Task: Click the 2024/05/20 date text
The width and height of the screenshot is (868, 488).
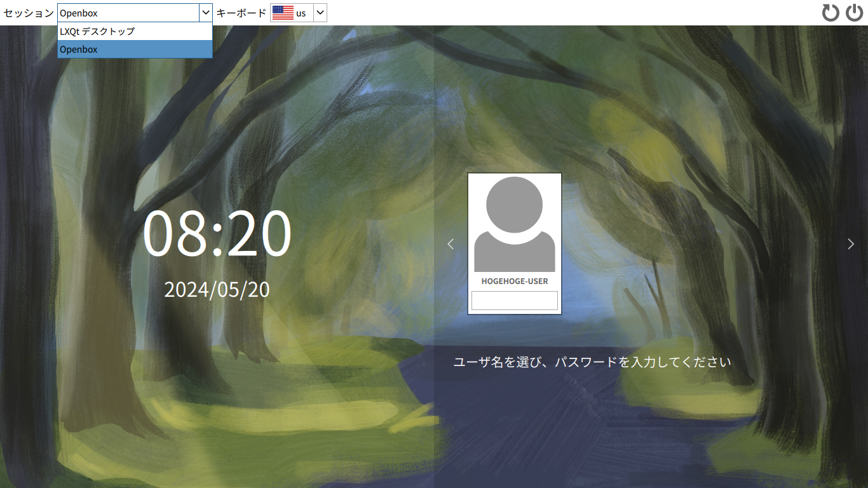Action: (217, 290)
